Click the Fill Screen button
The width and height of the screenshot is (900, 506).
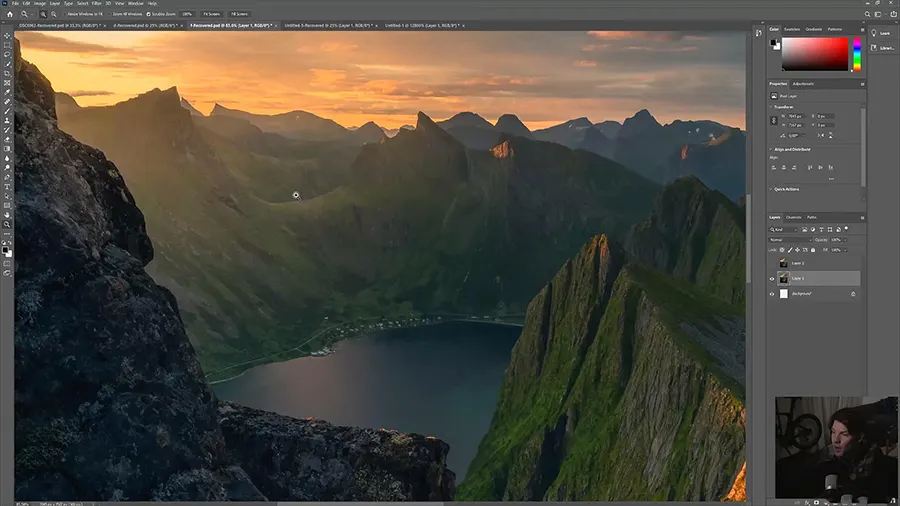(240, 15)
